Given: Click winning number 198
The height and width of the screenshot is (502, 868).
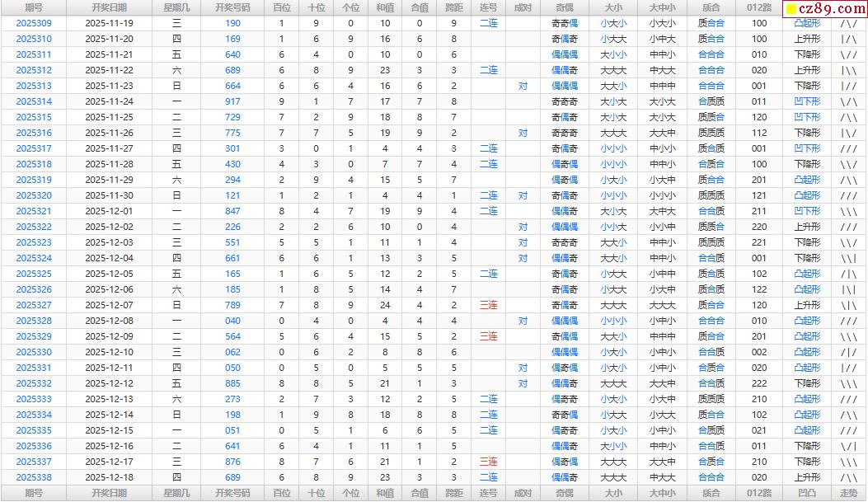Looking at the screenshot, I should [233, 415].
